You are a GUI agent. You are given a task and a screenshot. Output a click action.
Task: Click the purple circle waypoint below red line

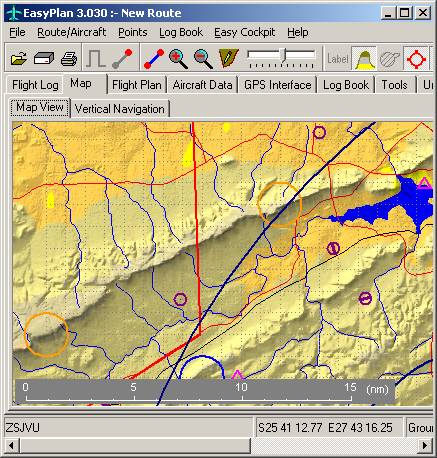pos(180,299)
